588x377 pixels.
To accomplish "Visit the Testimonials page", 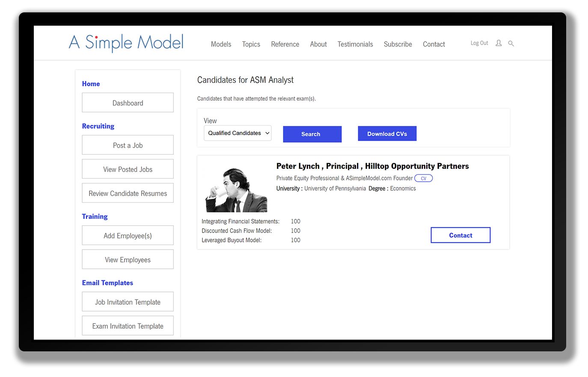I will point(355,44).
